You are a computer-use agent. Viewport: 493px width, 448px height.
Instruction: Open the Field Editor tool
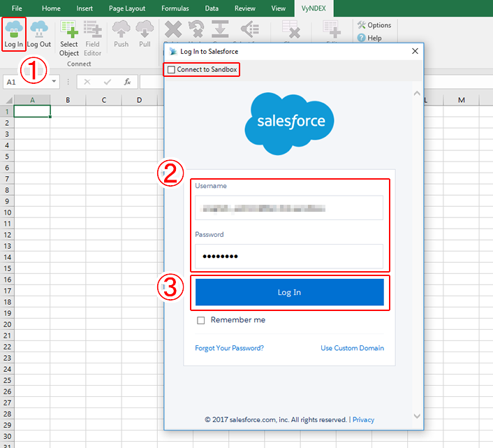(92, 38)
